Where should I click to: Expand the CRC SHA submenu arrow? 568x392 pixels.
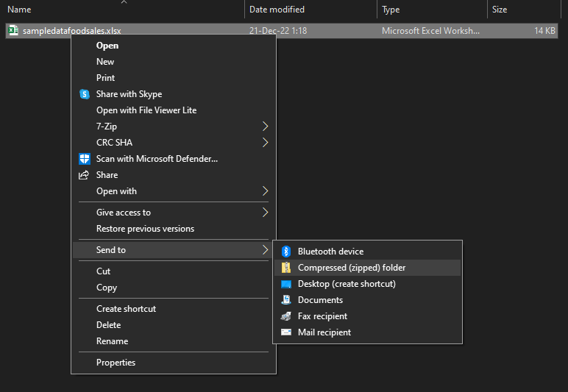(265, 143)
